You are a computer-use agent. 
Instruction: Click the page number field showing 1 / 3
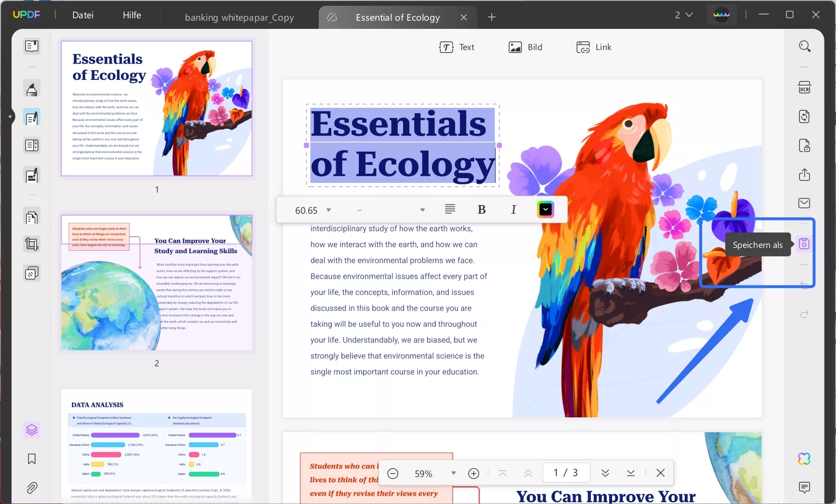click(x=566, y=473)
